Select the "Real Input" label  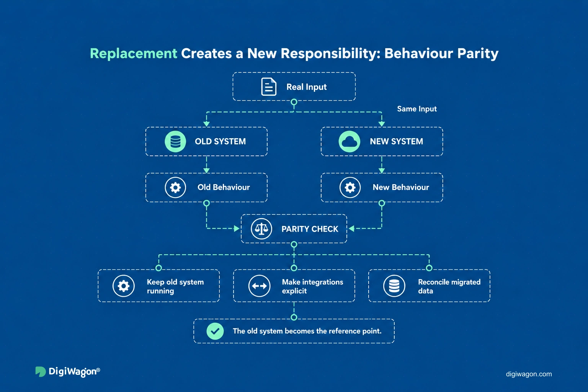click(307, 87)
